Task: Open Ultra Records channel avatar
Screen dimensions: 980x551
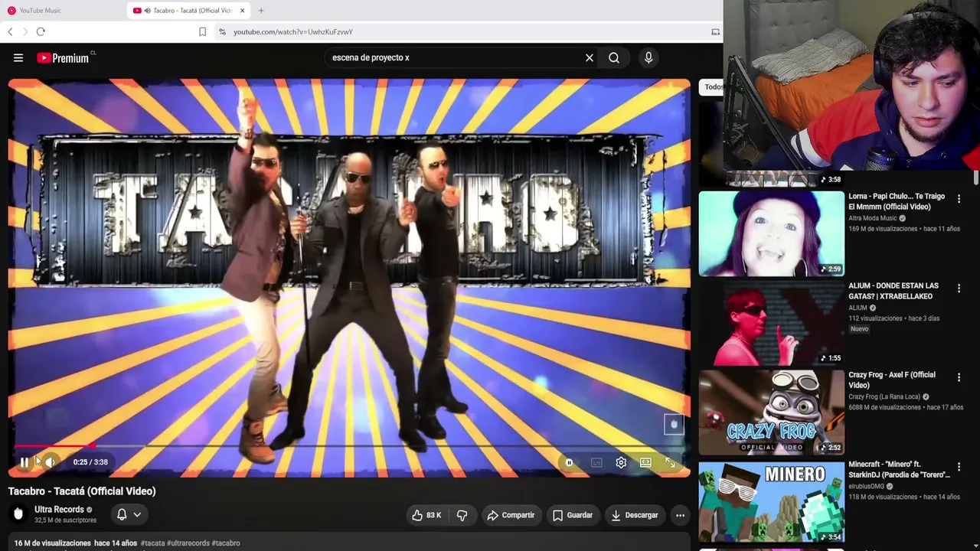Action: tap(18, 514)
